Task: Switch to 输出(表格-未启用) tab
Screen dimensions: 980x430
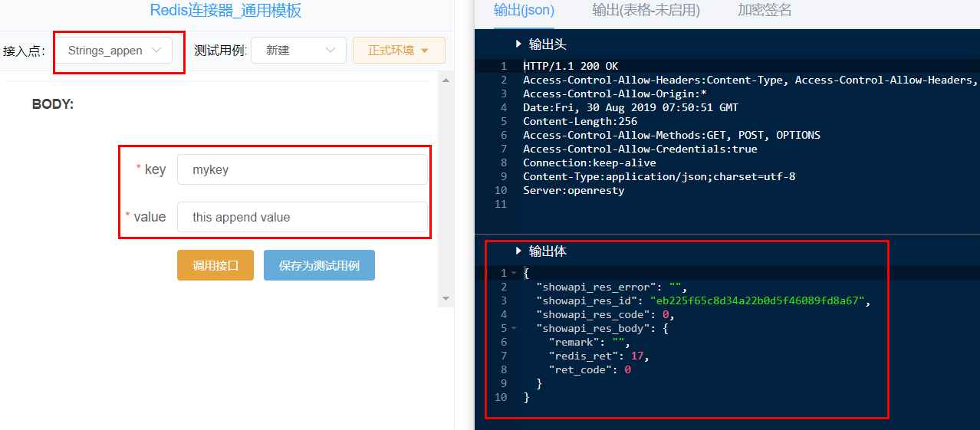Action: tap(646, 10)
